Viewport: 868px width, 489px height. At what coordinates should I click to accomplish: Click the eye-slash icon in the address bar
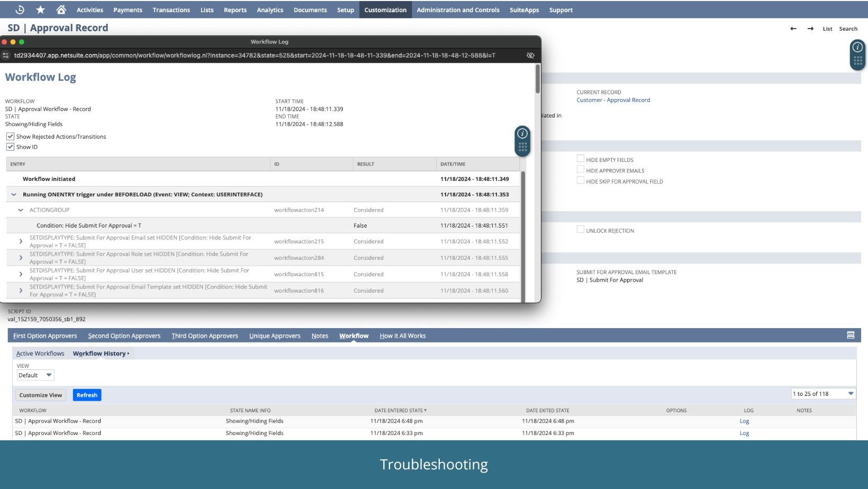click(x=530, y=55)
